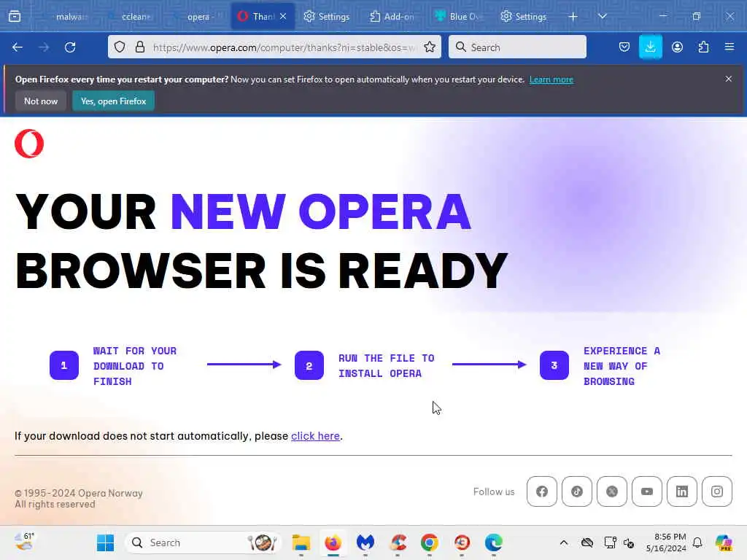Open Firefox account menu
Screen dimensions: 747x560
pyautogui.click(x=677, y=47)
